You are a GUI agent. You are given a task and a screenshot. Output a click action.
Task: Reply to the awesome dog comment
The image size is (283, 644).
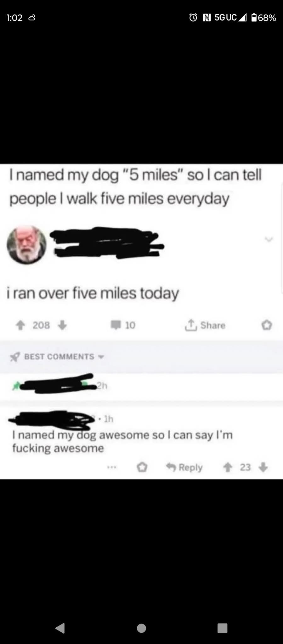pos(184,468)
